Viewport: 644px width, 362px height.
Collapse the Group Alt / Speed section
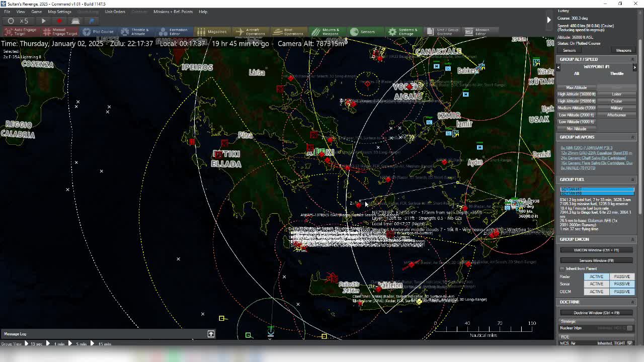click(632, 59)
